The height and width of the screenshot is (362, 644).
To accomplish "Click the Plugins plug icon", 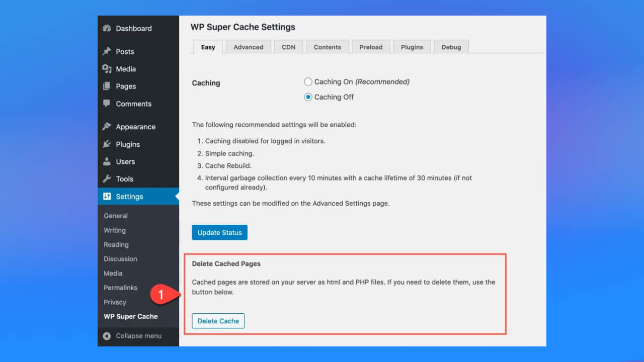I will (x=107, y=144).
